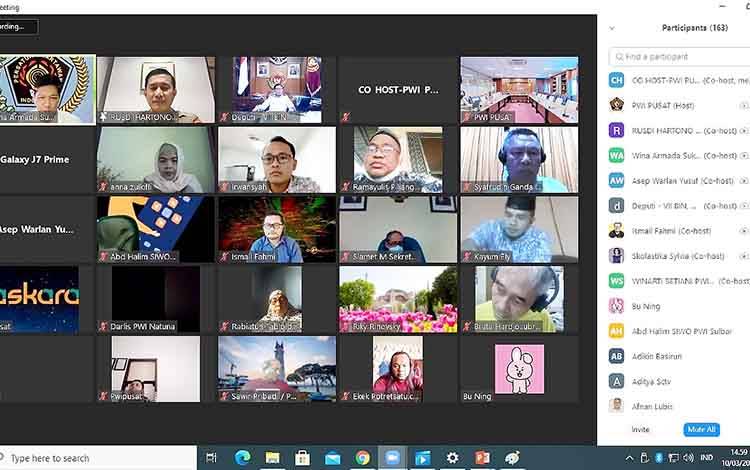Click Abd Halim SIWO PWI Sulbar row

[679, 331]
